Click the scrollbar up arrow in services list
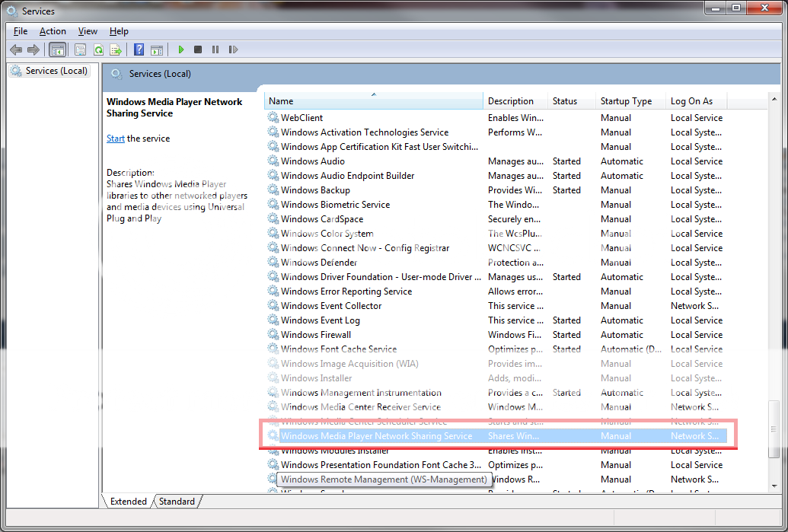Image resolution: width=788 pixels, height=532 pixels. 774,100
